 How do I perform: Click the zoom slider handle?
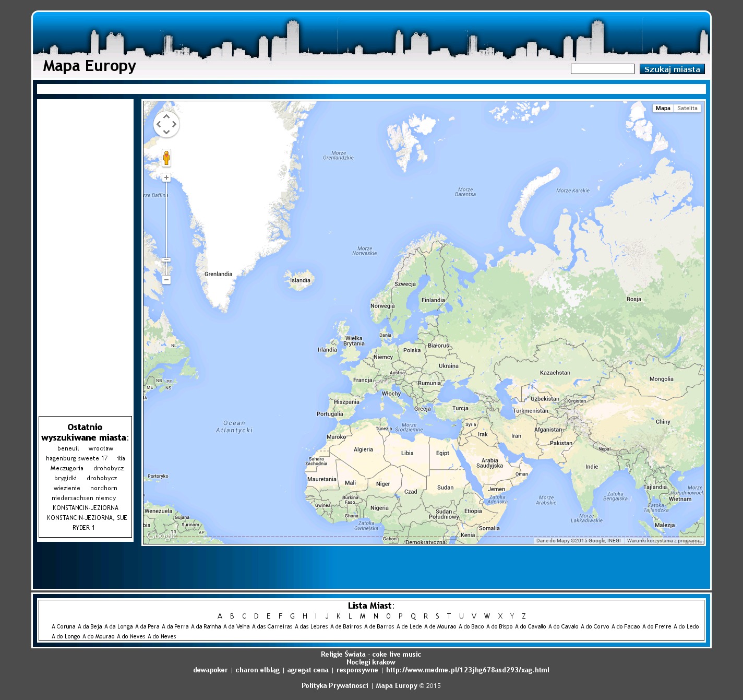click(166, 260)
